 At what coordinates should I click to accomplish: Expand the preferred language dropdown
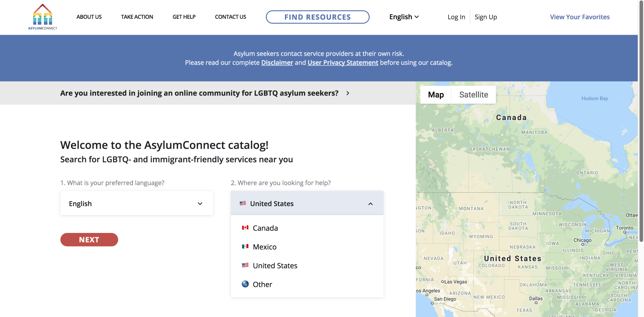137,203
